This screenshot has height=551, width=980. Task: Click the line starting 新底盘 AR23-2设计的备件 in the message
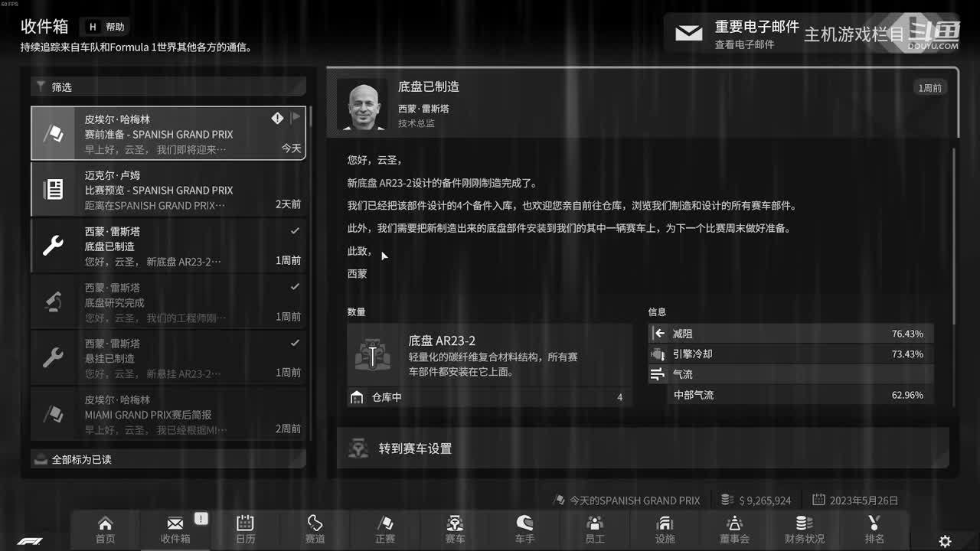coord(443,184)
